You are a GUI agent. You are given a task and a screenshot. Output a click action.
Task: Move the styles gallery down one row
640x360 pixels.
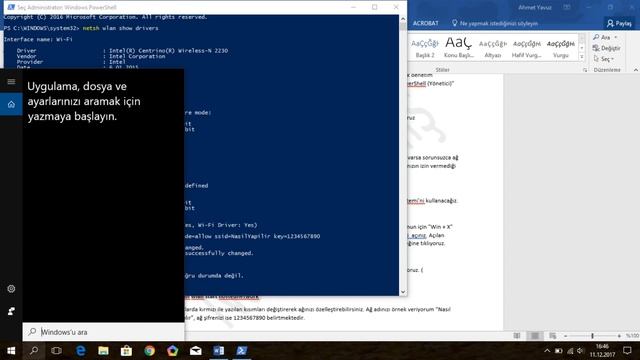click(582, 47)
